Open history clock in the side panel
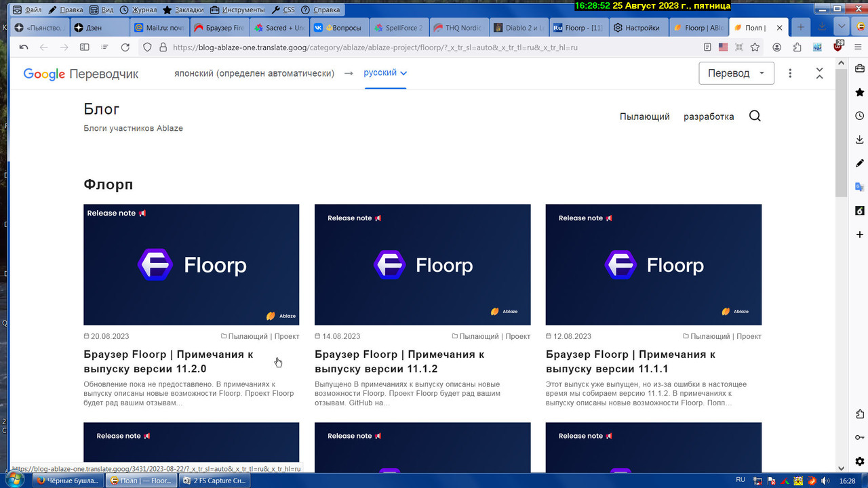 click(860, 116)
